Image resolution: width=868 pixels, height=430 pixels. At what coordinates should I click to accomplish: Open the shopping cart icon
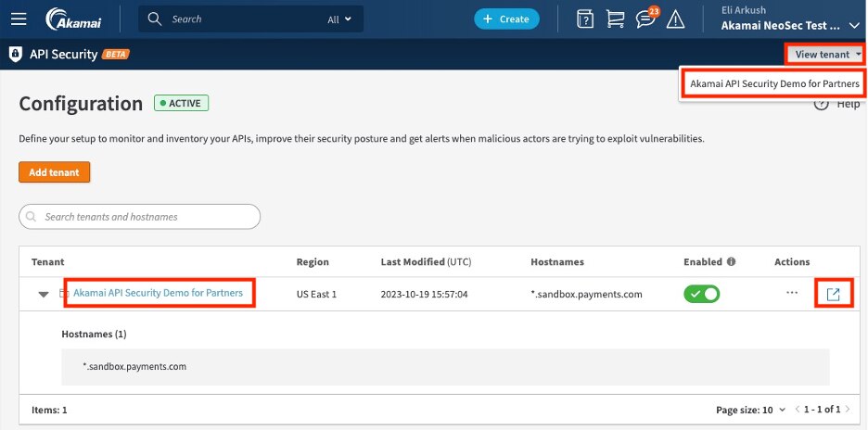tap(615, 19)
